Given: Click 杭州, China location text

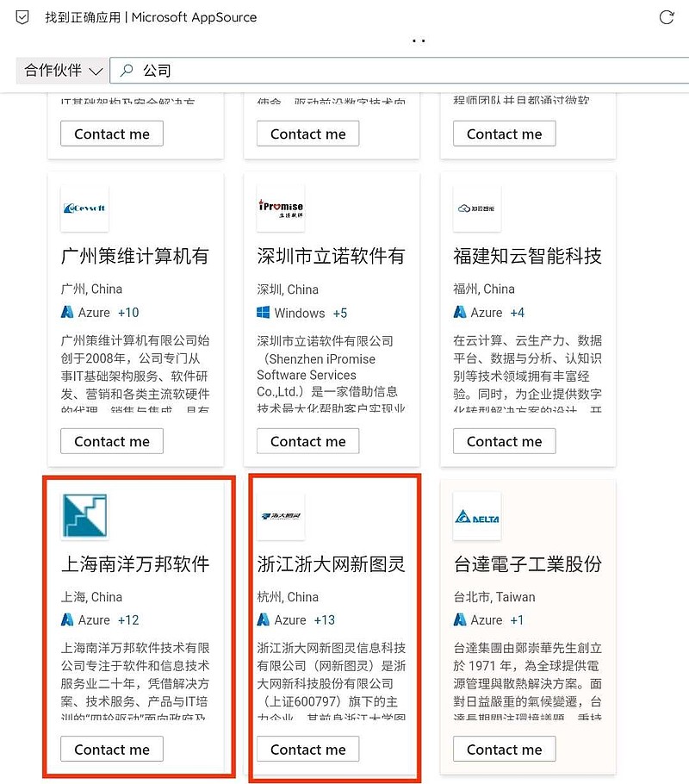Looking at the screenshot, I should pos(288,597).
